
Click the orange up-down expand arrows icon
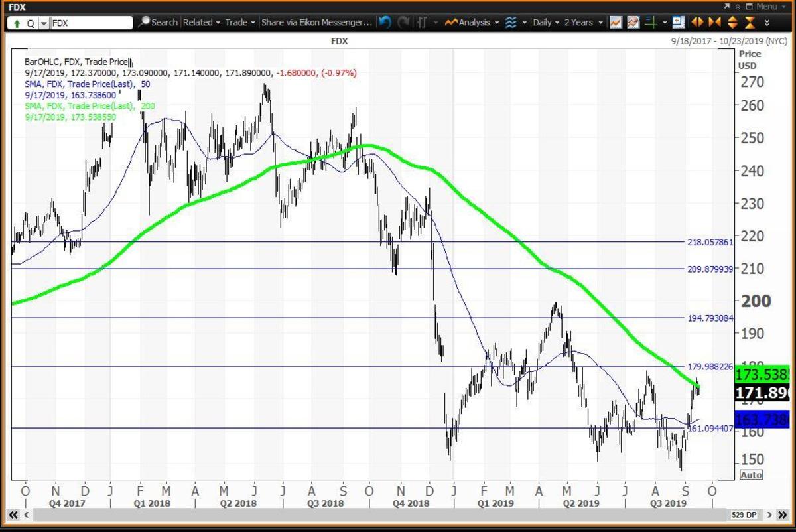(x=733, y=22)
